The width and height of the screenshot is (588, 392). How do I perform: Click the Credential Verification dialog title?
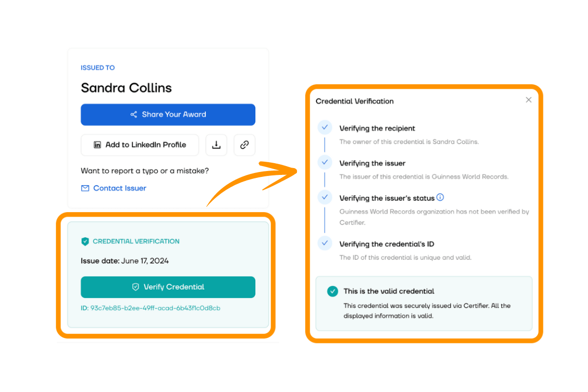click(x=355, y=101)
